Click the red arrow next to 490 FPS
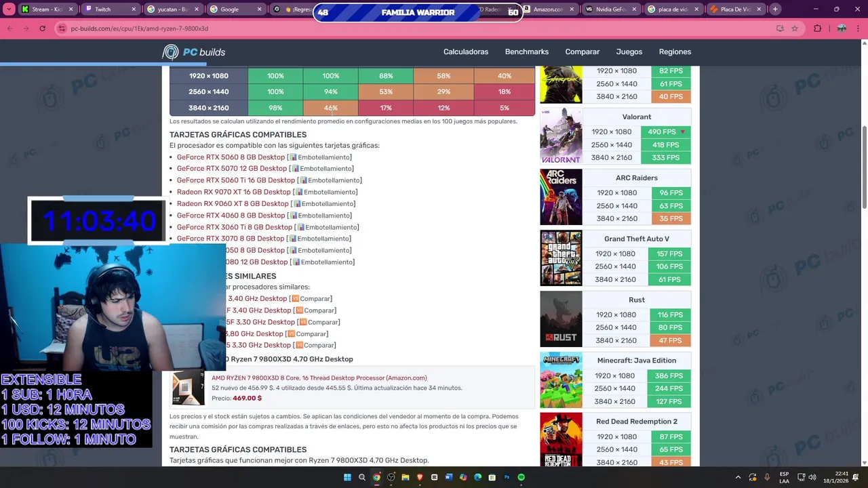This screenshot has height=488, width=868. pos(683,132)
